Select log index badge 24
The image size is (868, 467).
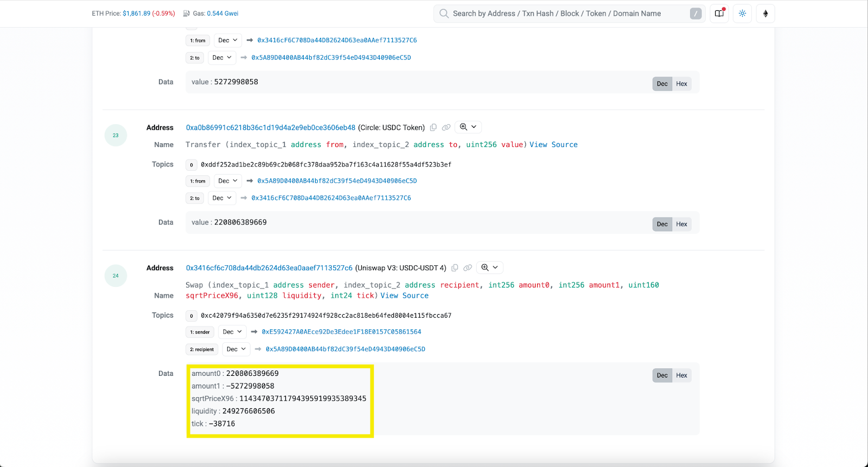(116, 276)
